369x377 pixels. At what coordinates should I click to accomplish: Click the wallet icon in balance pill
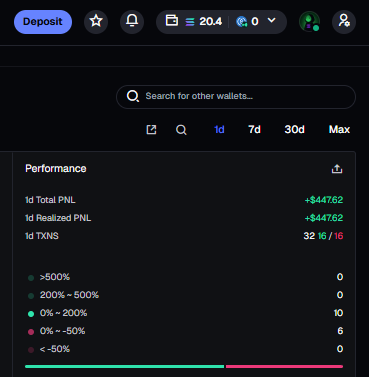coord(172,21)
